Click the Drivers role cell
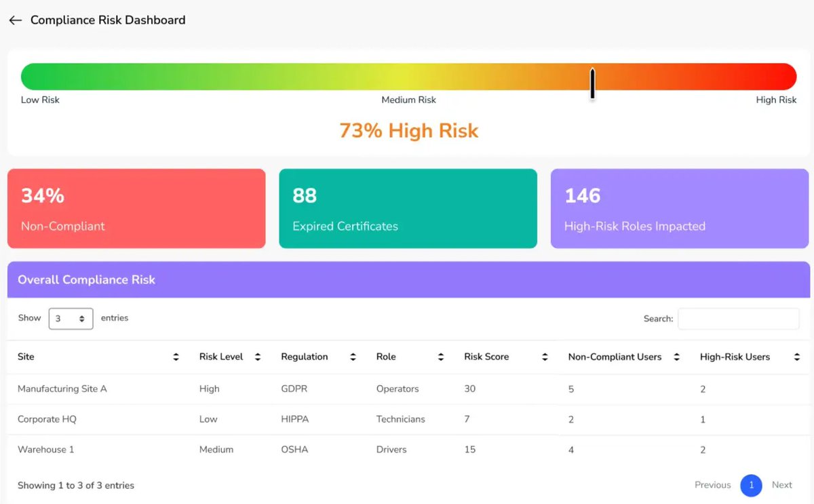Image resolution: width=814 pixels, height=504 pixels. [391, 450]
